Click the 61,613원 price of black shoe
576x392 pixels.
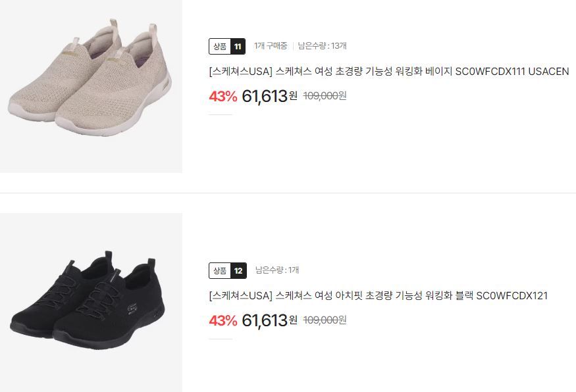[269, 320]
